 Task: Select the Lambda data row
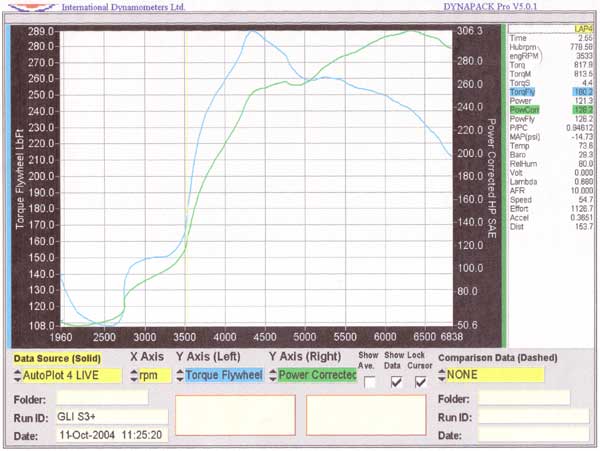pos(551,182)
